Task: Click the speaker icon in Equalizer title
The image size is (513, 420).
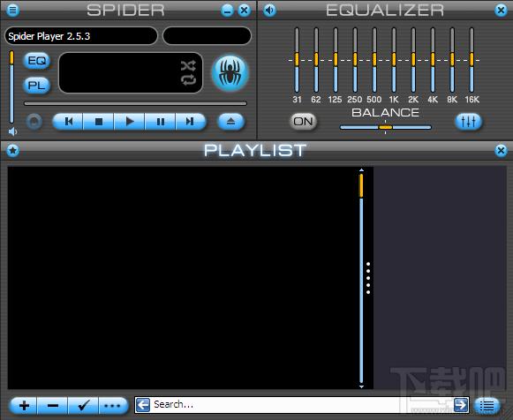Action: [x=269, y=10]
